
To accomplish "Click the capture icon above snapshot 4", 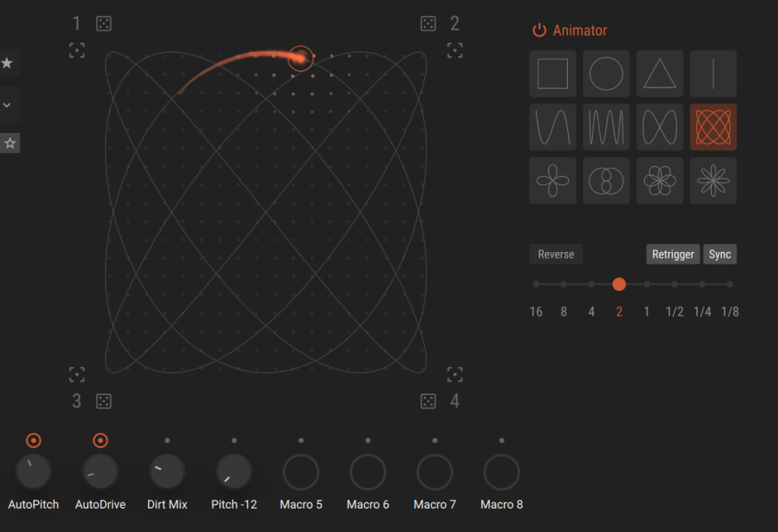I will click(x=455, y=374).
